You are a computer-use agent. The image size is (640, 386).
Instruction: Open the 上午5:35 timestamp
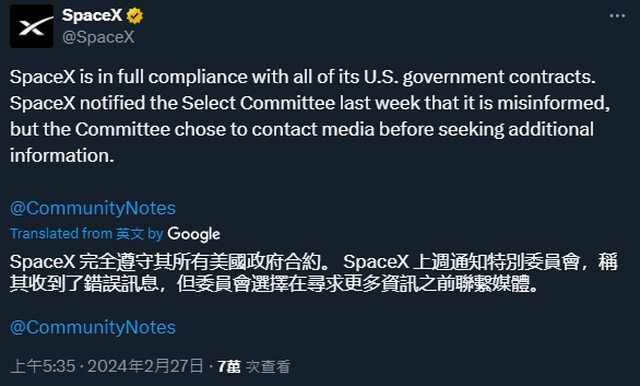point(43,366)
